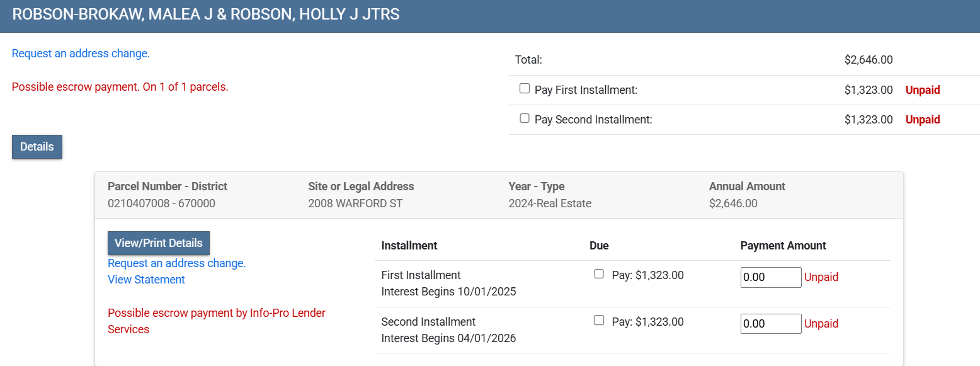Click the Details button

click(37, 147)
